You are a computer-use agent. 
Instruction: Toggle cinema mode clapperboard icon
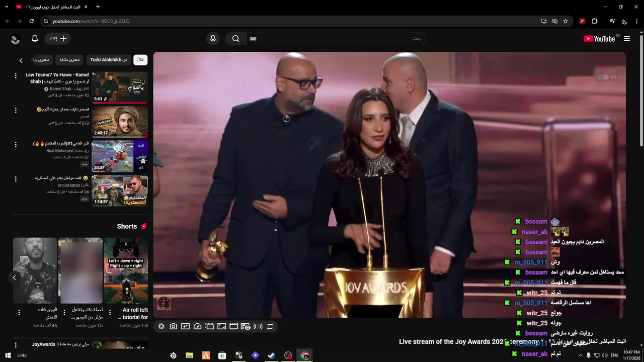233,326
